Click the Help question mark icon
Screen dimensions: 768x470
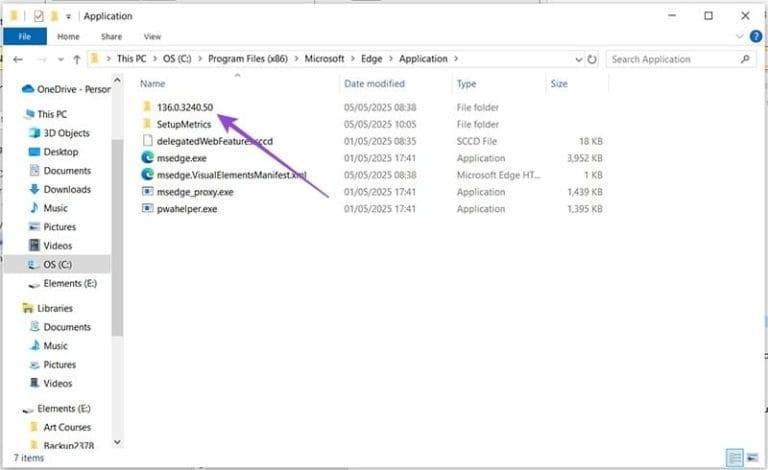756,37
